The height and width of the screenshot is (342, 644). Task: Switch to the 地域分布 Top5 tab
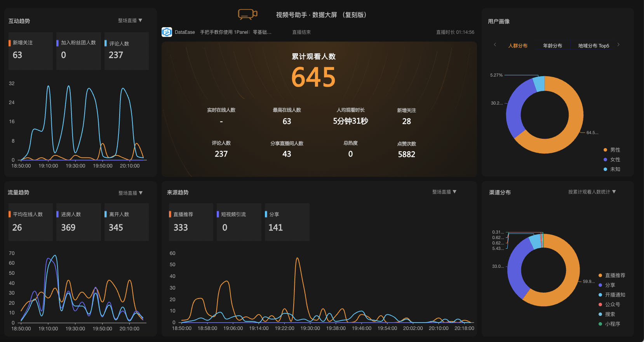click(x=594, y=46)
